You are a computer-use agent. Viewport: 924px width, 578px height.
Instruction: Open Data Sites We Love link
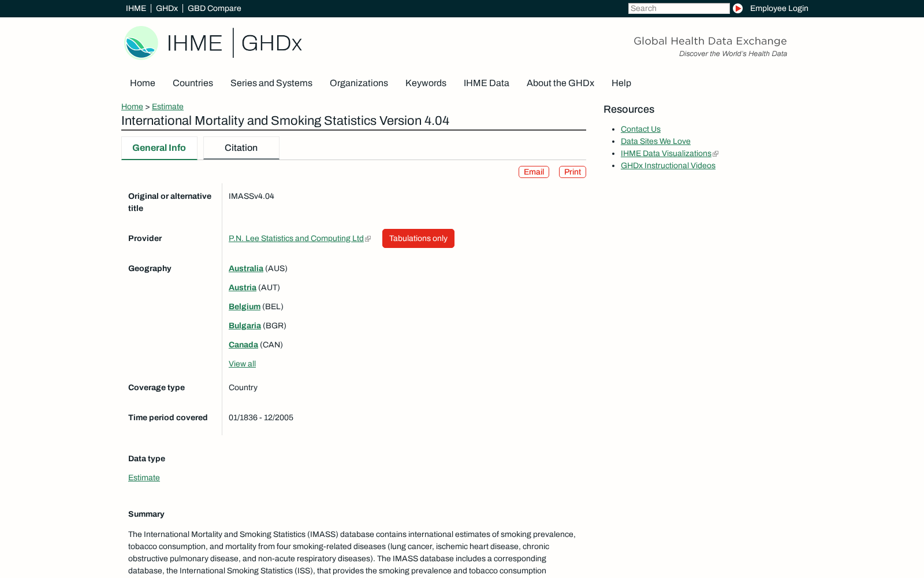(x=655, y=141)
